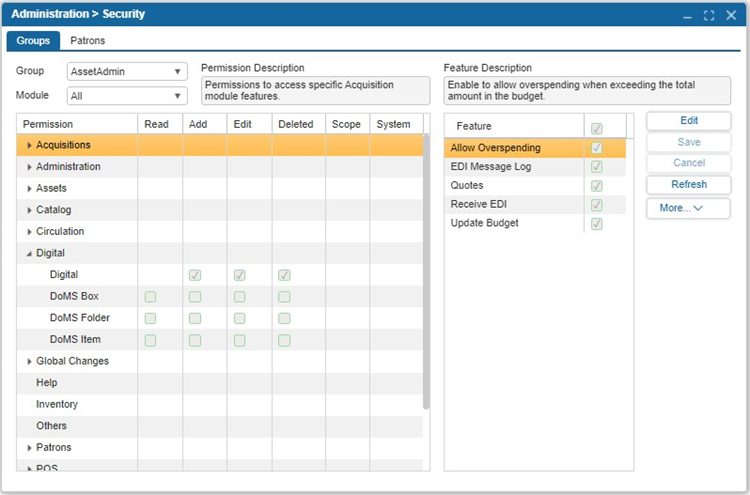Enable Edit permission for DoMS Folder

coord(240,318)
